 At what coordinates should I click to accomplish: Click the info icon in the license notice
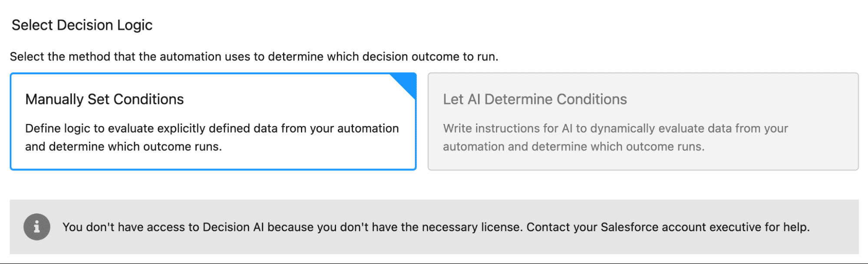click(x=37, y=227)
